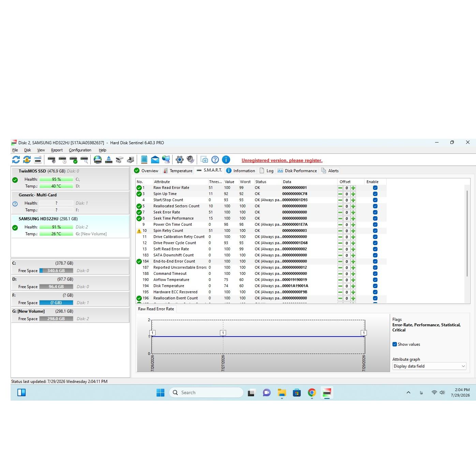Click the camera screenshot capture icon

coord(204,160)
